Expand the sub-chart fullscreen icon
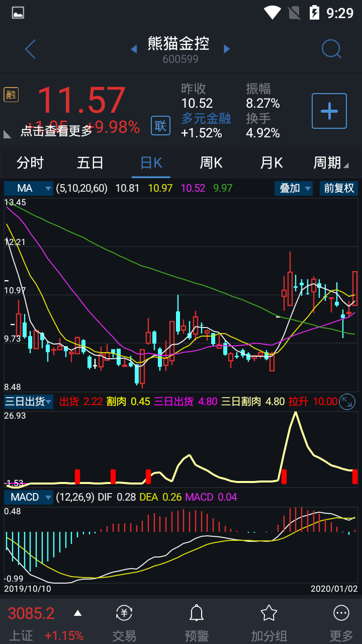362x644 pixels. [347, 401]
